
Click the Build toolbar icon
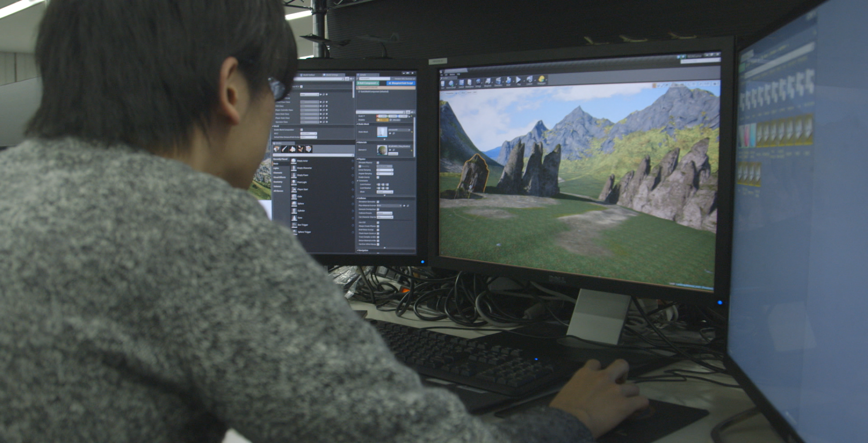pos(508,81)
